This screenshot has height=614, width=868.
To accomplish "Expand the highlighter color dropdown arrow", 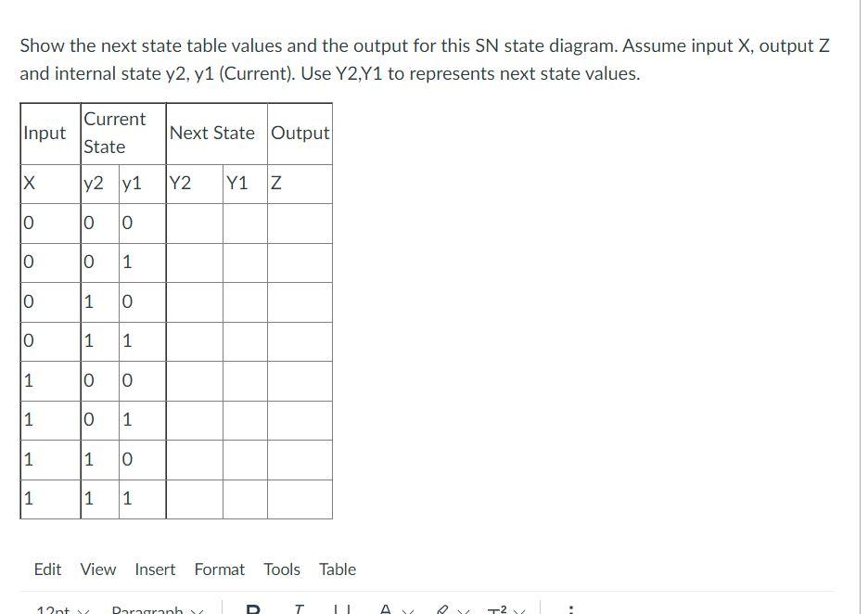I will point(463,610).
